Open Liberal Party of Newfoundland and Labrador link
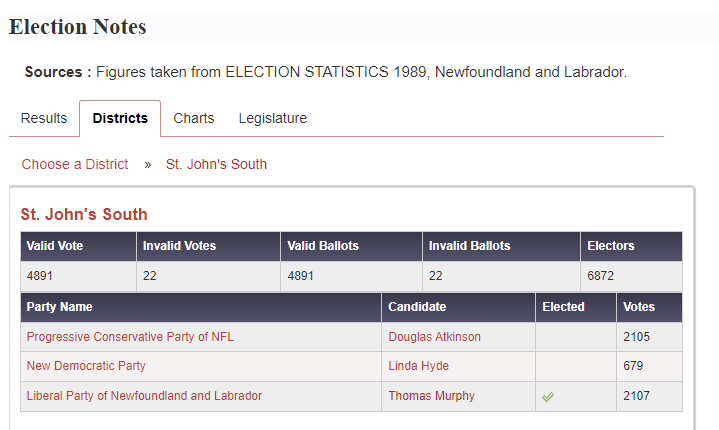The width and height of the screenshot is (719, 430). pos(144,396)
